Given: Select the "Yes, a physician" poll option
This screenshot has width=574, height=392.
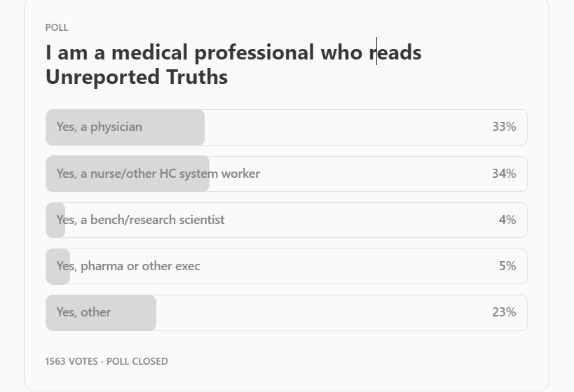Looking at the screenshot, I should click(x=286, y=127).
